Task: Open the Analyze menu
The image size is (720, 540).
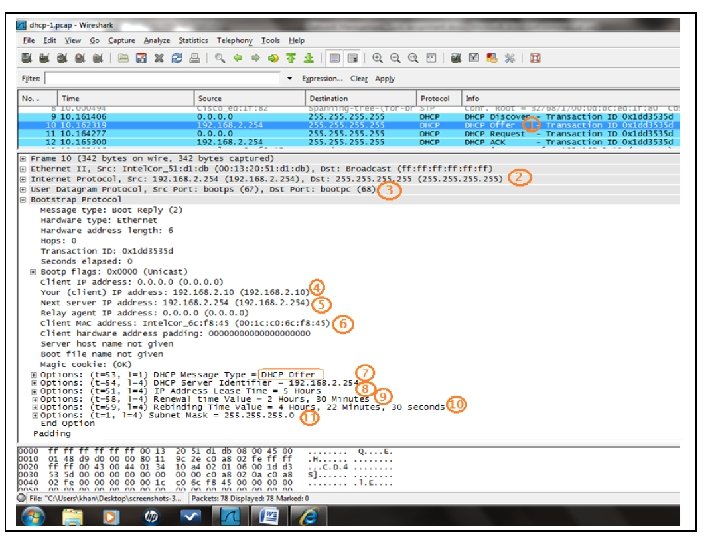Action: tap(157, 40)
